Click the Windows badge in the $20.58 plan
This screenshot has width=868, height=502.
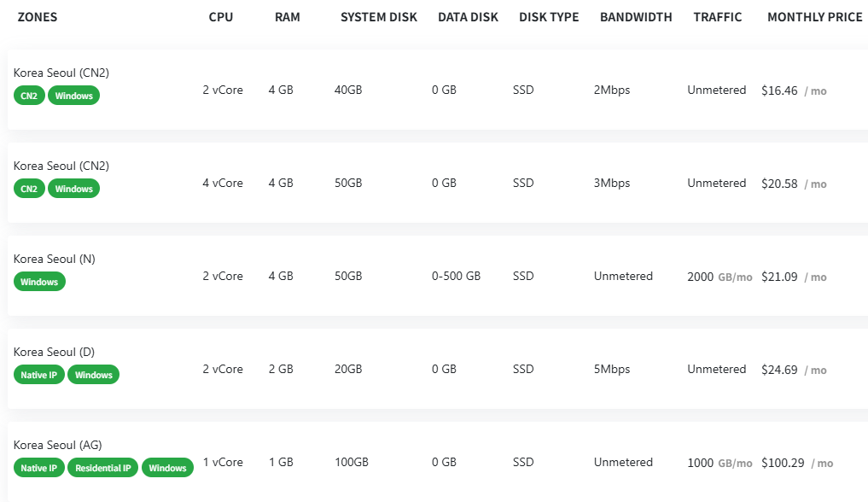click(73, 189)
